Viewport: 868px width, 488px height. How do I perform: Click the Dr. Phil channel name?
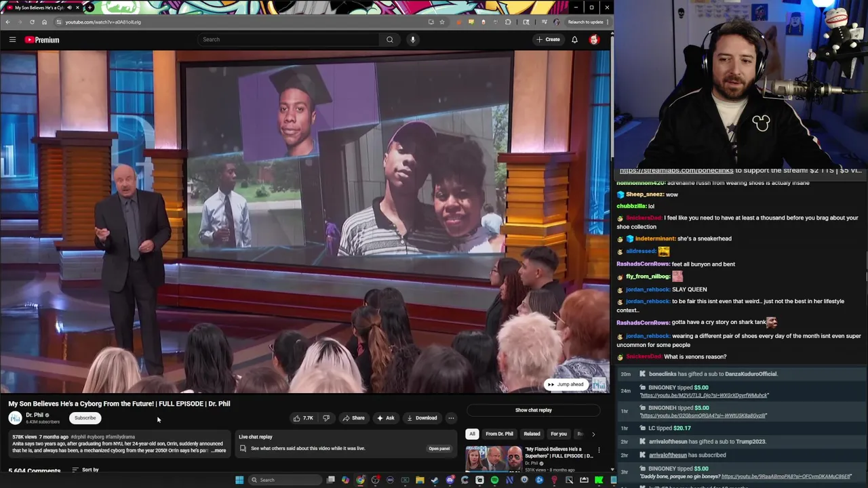[34, 415]
